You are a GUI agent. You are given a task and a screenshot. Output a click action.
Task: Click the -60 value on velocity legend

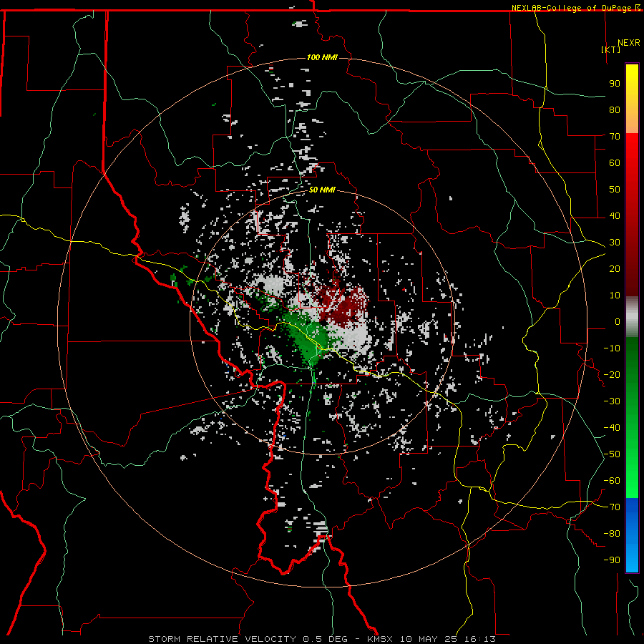[x=612, y=481]
